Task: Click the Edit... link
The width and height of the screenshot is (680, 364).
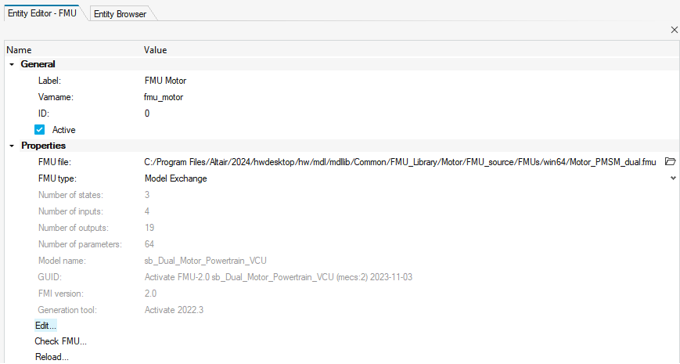Action: click(46, 325)
